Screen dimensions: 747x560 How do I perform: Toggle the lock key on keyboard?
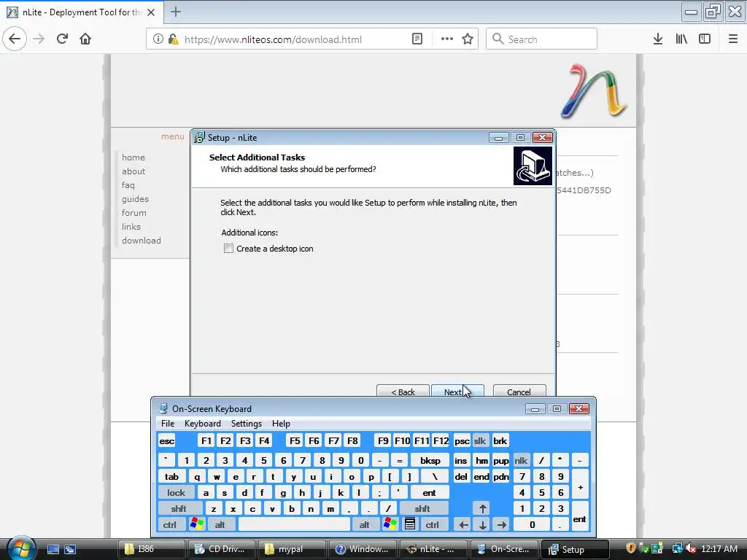(176, 493)
